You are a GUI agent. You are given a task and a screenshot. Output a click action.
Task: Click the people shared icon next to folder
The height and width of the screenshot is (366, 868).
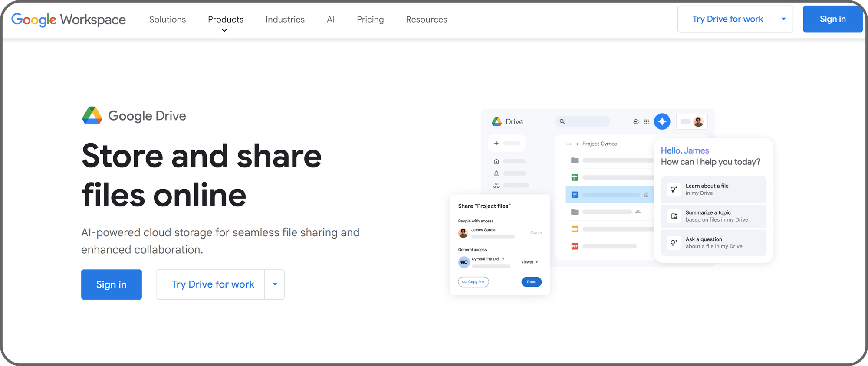click(x=638, y=212)
